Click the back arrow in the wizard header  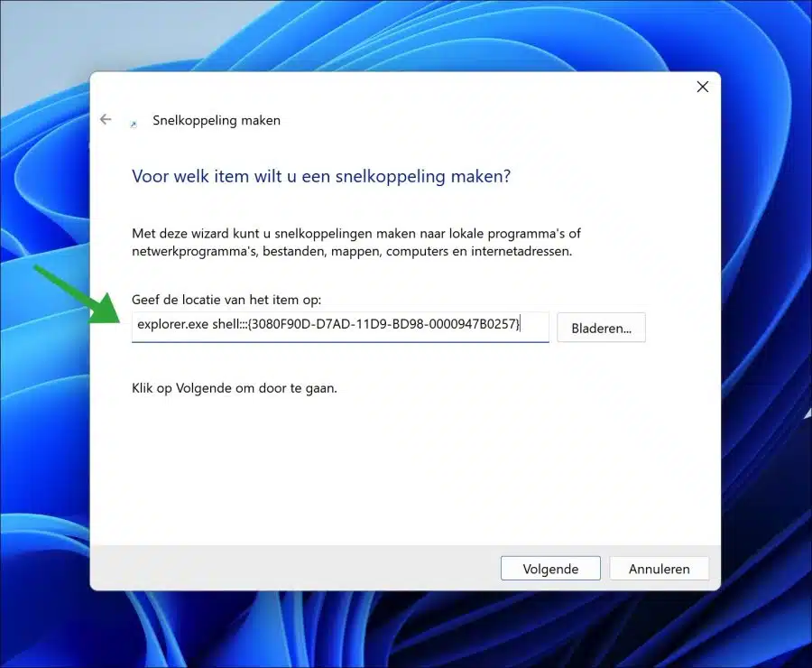[x=106, y=120]
